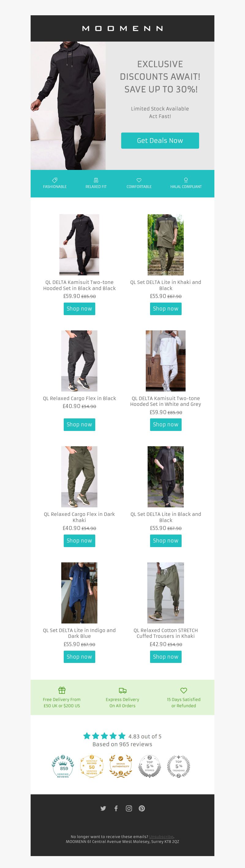Click the Halal Compliant badge icon
The image size is (245, 868).
pyautogui.click(x=186, y=180)
